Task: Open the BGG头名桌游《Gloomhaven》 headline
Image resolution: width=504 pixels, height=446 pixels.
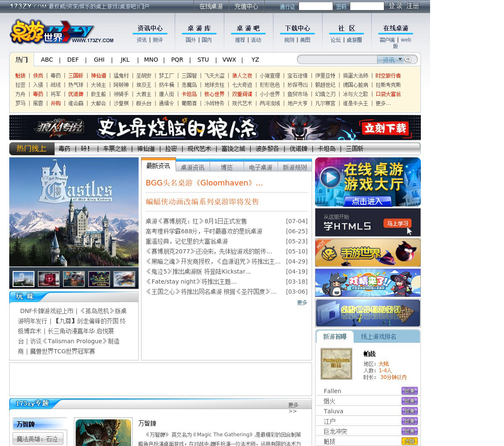Action: pos(204,183)
